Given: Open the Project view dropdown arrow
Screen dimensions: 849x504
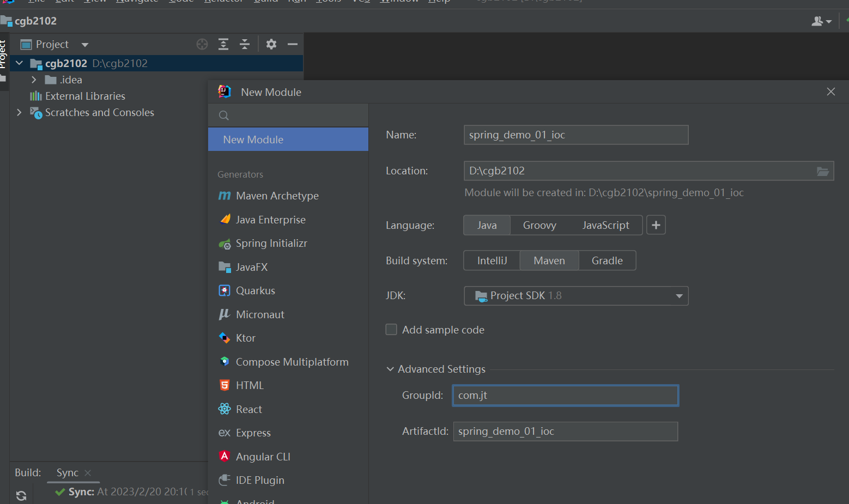Looking at the screenshot, I should click(x=85, y=45).
